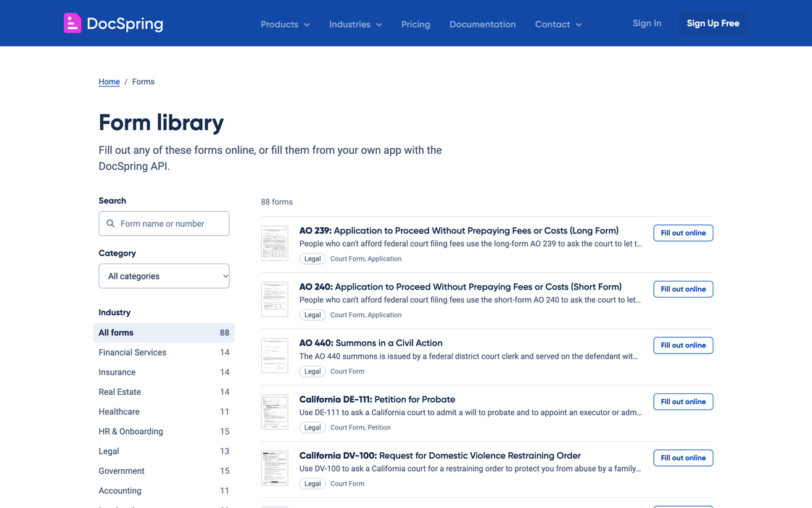
Task: Fill out California DV-100 online
Action: click(683, 458)
